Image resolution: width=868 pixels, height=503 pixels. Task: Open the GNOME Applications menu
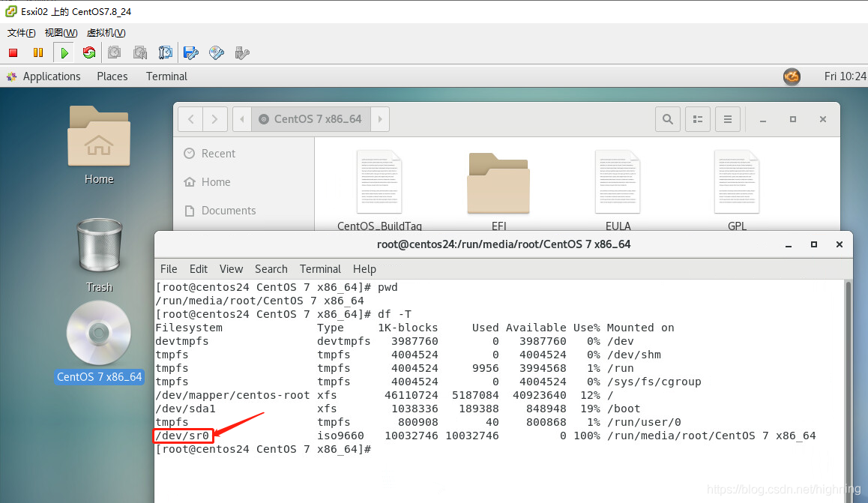pos(43,76)
